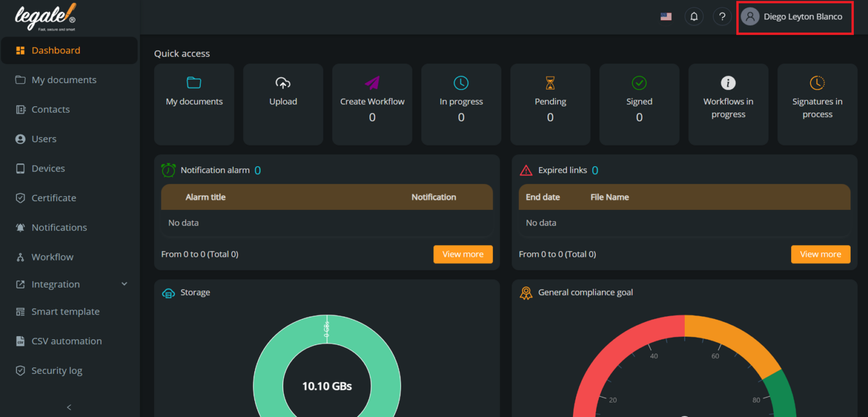The image size is (868, 417).
Task: Select the Devices icon in the sidebar
Action: pos(20,168)
